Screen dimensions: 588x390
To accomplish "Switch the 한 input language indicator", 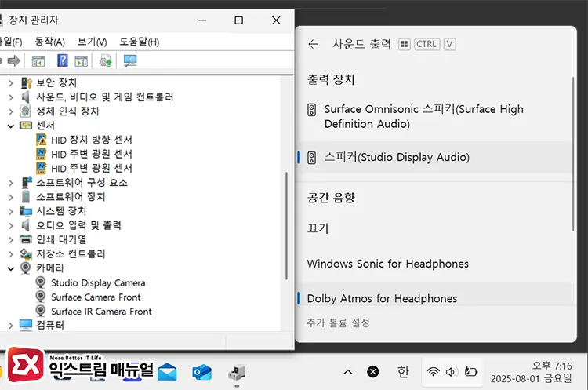I will click(x=403, y=372).
